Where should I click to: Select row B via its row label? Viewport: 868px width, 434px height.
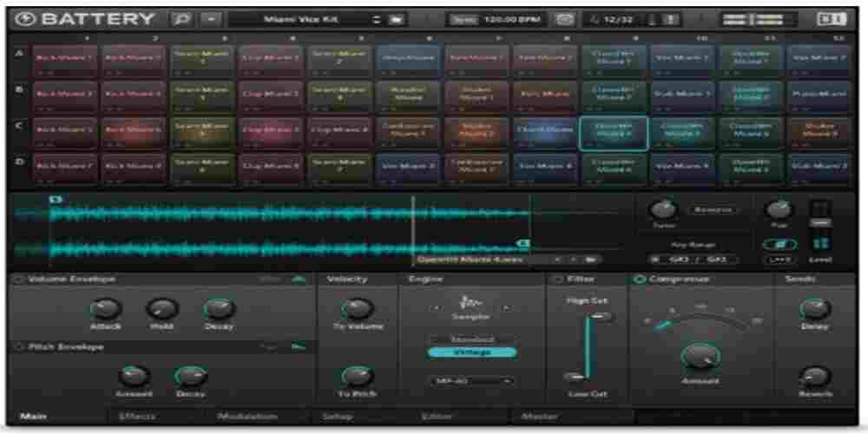(x=19, y=90)
